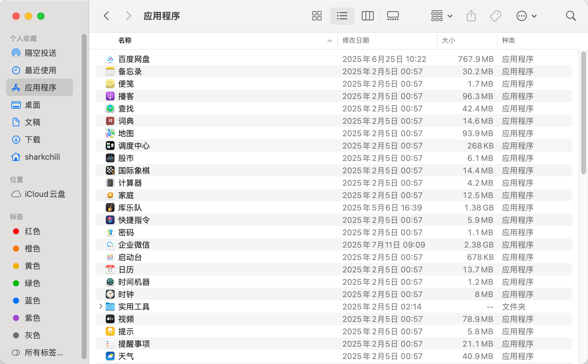
Task: Open 下载 in the sidebar
Action: click(x=32, y=140)
